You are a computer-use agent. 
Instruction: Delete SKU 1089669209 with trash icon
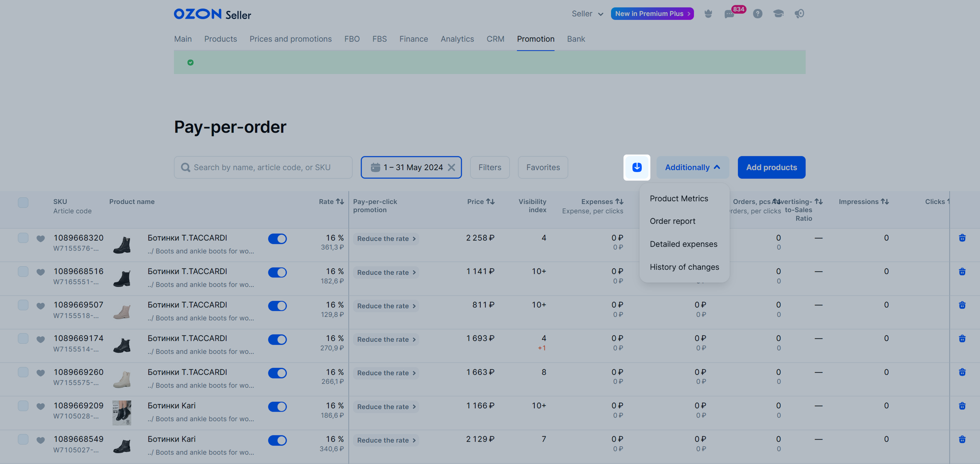pyautogui.click(x=962, y=406)
